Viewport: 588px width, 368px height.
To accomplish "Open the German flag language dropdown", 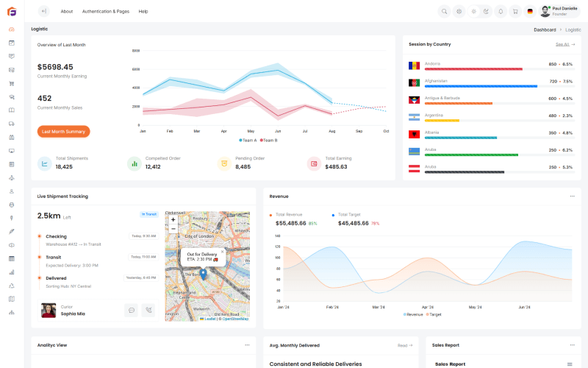I will pos(529,11).
